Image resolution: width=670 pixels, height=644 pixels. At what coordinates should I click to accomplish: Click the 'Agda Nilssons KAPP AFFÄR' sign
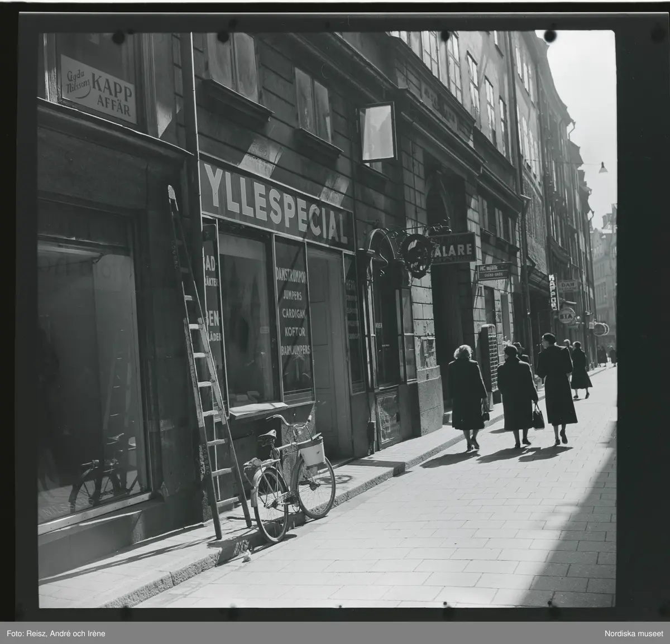tap(98, 89)
